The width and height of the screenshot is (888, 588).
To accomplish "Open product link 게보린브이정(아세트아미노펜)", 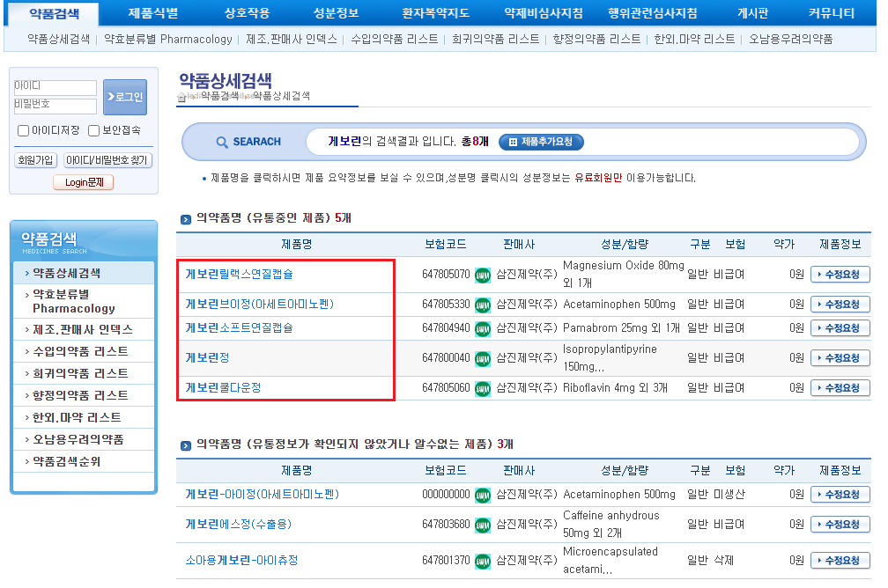I will (x=259, y=305).
